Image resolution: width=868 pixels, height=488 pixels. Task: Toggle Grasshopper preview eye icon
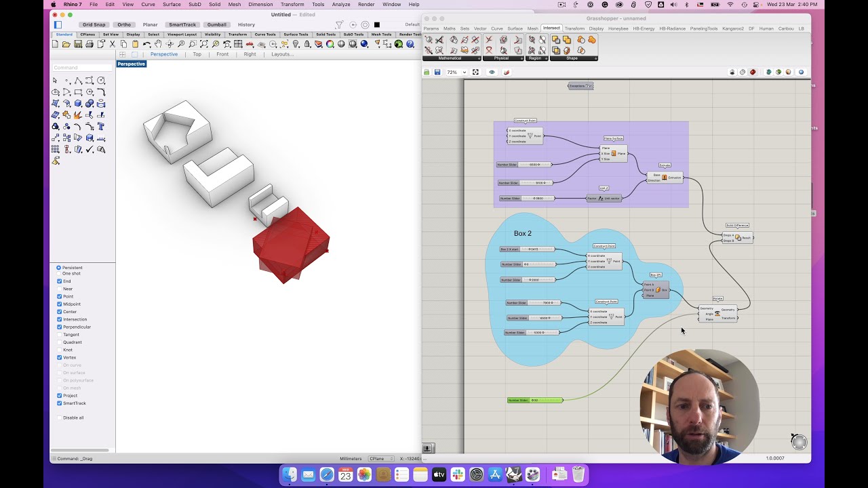(x=492, y=72)
